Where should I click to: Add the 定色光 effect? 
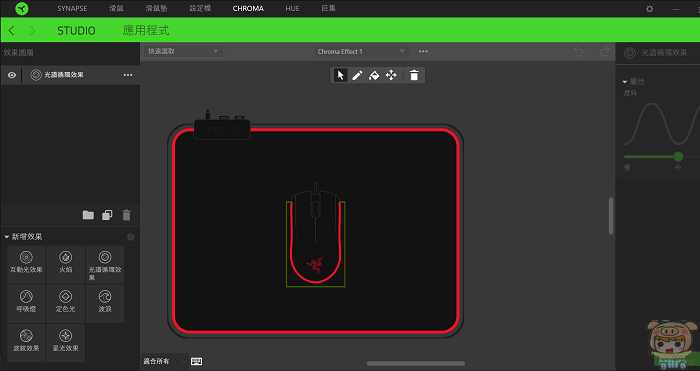66,304
